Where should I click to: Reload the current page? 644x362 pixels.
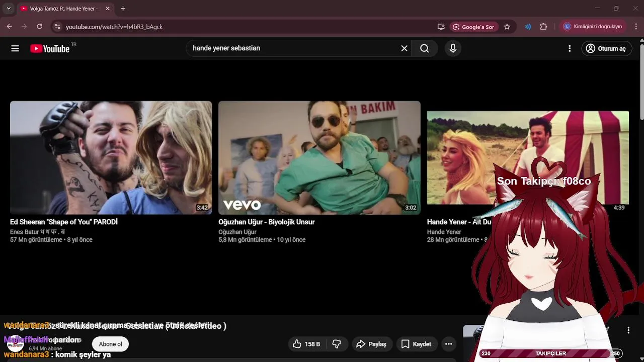(x=39, y=27)
